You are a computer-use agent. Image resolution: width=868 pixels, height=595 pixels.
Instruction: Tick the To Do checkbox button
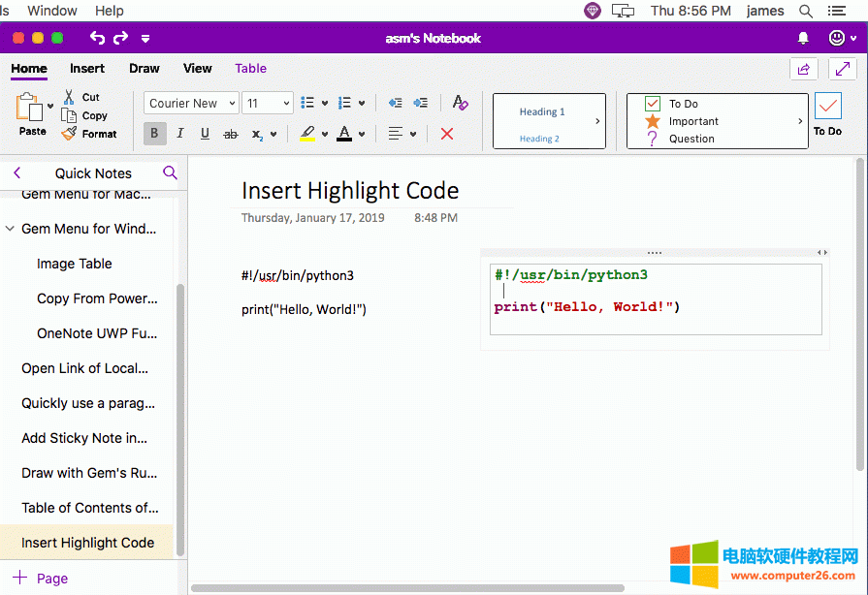pyautogui.click(x=827, y=109)
